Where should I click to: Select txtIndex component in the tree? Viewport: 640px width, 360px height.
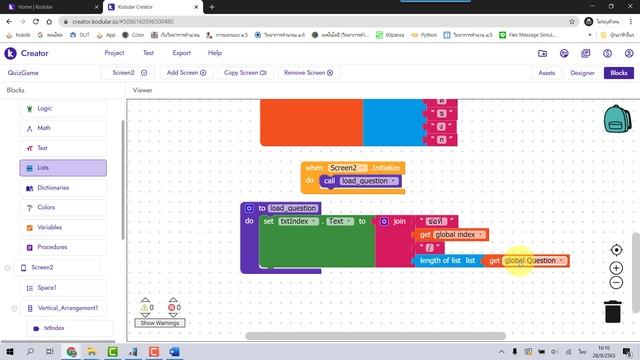point(69,328)
